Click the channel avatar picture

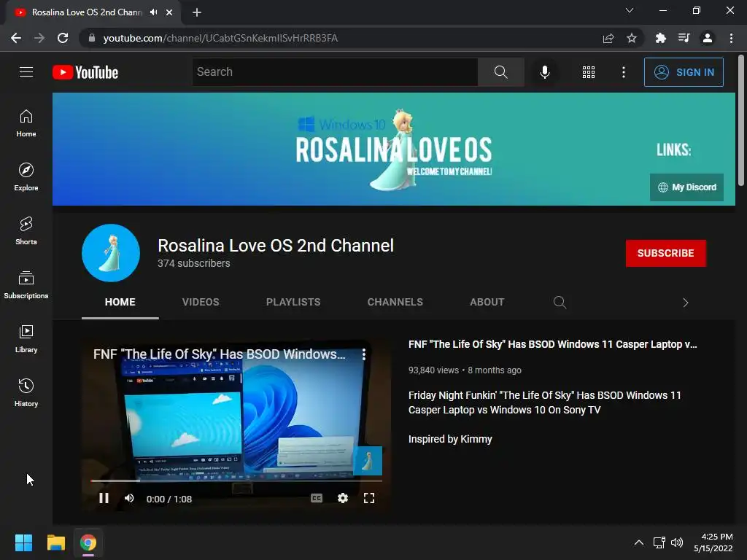(x=111, y=253)
